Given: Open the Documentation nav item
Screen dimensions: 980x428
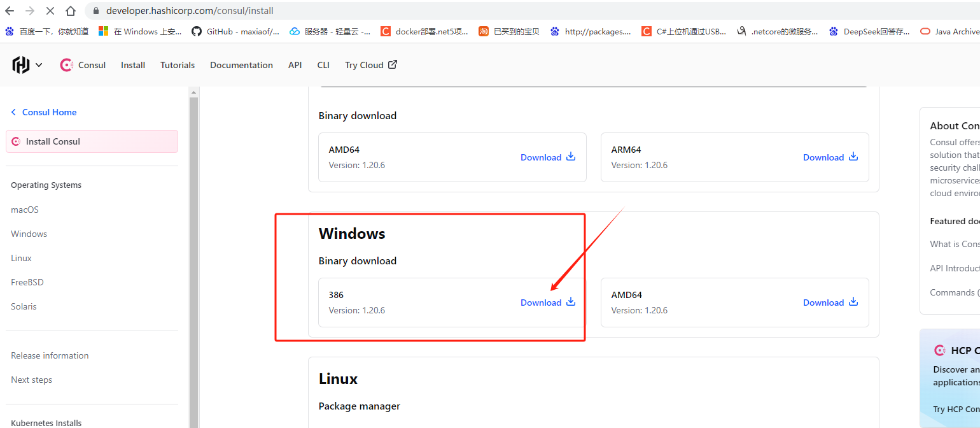Looking at the screenshot, I should (241, 65).
